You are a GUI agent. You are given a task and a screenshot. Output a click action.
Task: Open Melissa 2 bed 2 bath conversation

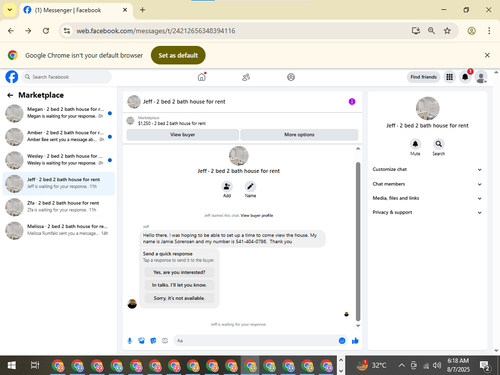coord(58,230)
